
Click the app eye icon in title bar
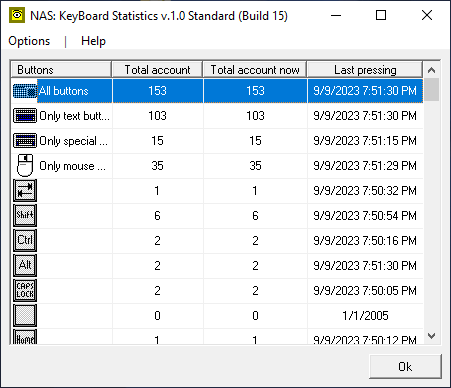pyautogui.click(x=17, y=15)
